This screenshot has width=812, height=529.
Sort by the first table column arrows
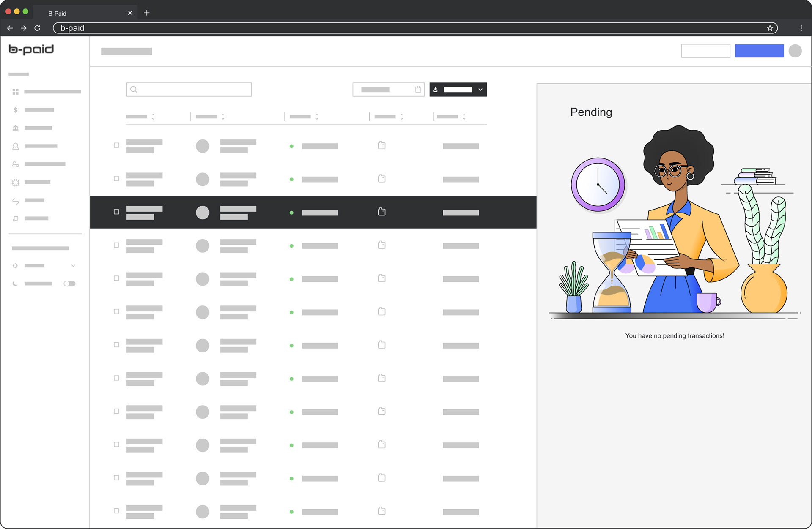(x=153, y=117)
